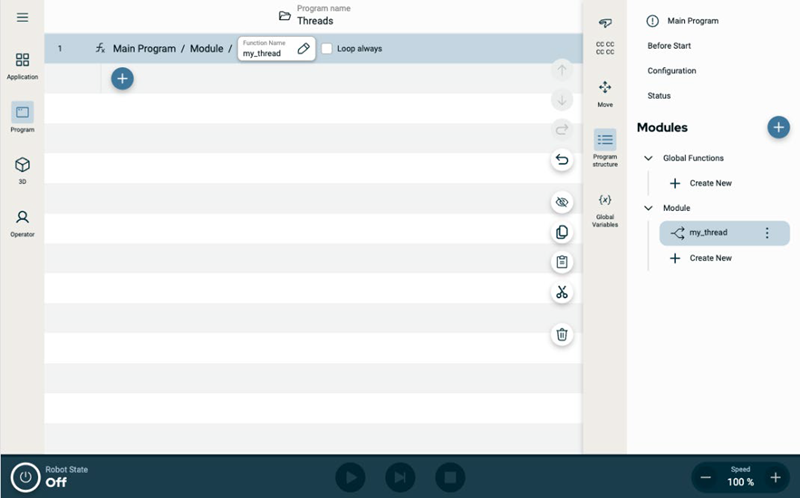Image resolution: width=800 pixels, height=498 pixels.
Task: Click the my_thread function name field
Action: [x=265, y=53]
